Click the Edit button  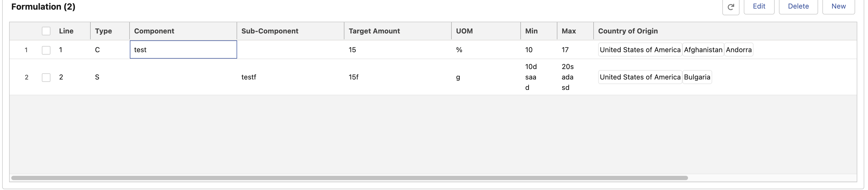759,6
